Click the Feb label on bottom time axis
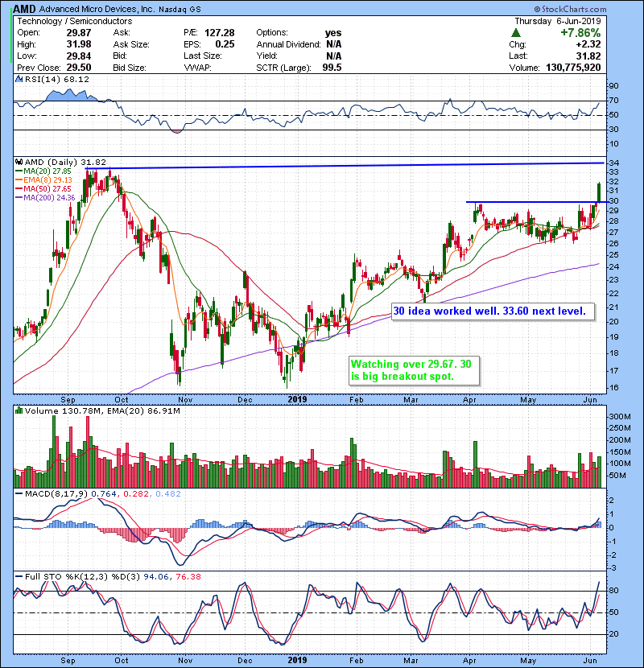Viewport: 644px width, 668px height. (356, 660)
